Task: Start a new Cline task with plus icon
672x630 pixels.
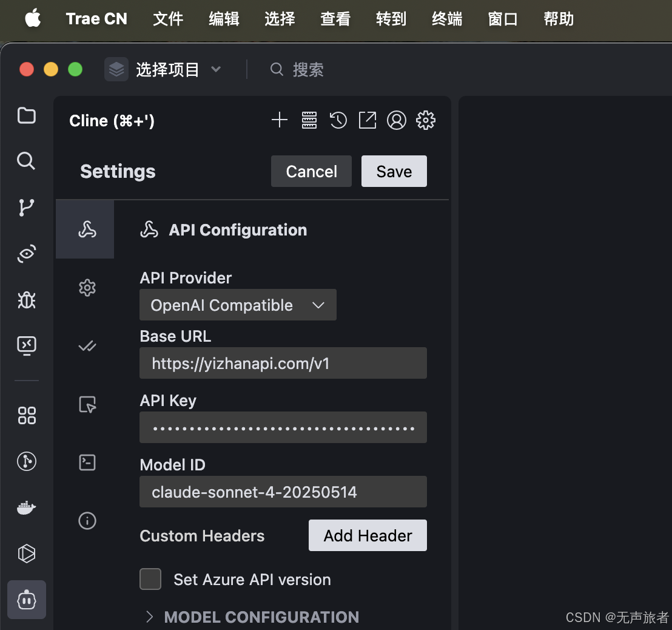Action: [280, 120]
